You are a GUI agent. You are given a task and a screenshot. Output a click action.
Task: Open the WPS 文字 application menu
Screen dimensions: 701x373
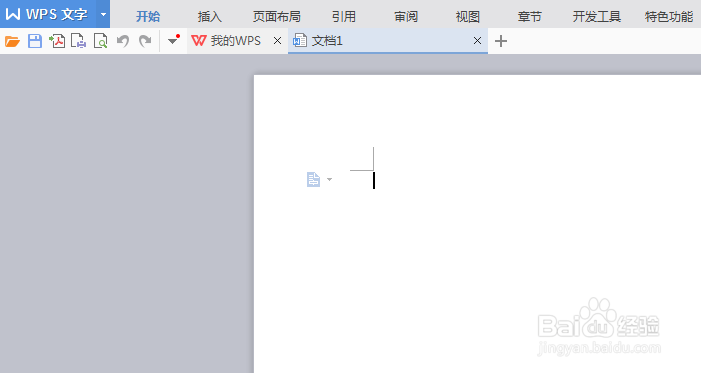(x=48, y=14)
